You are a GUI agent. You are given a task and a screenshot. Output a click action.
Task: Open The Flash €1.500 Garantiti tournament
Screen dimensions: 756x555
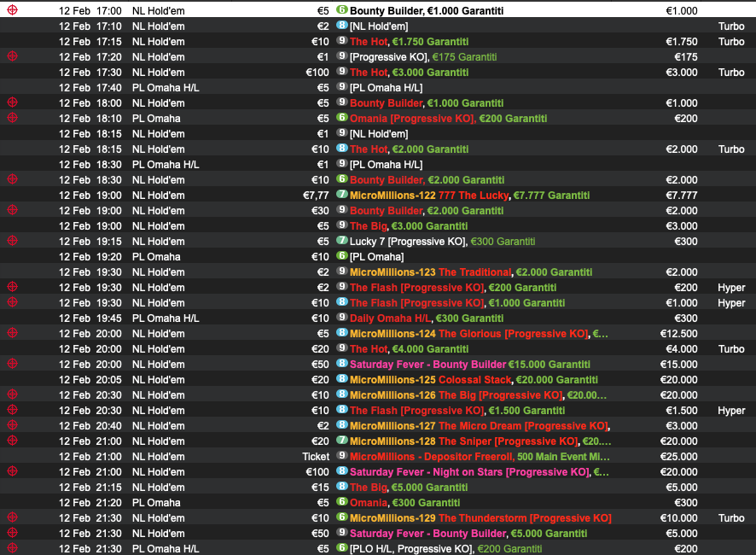(457, 411)
